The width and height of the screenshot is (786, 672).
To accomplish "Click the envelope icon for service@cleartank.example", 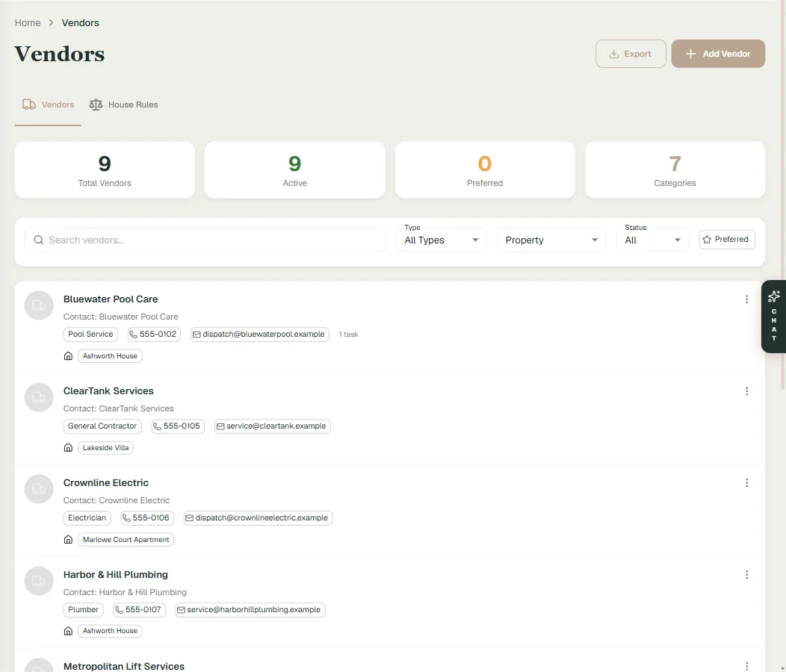I will (x=220, y=426).
